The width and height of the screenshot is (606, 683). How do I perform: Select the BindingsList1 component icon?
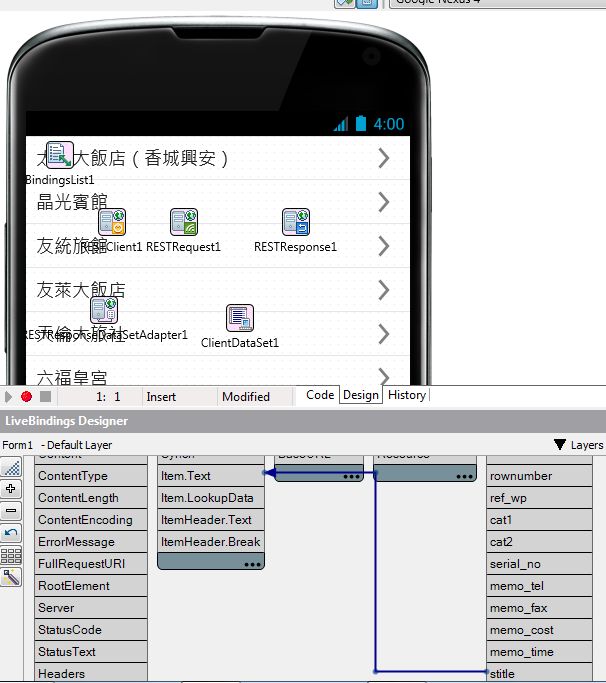[60, 155]
